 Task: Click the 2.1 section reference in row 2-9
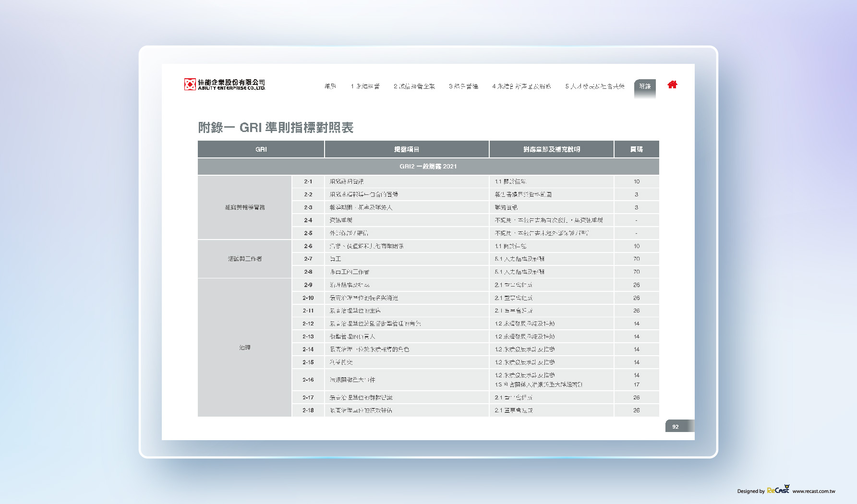pyautogui.click(x=514, y=285)
